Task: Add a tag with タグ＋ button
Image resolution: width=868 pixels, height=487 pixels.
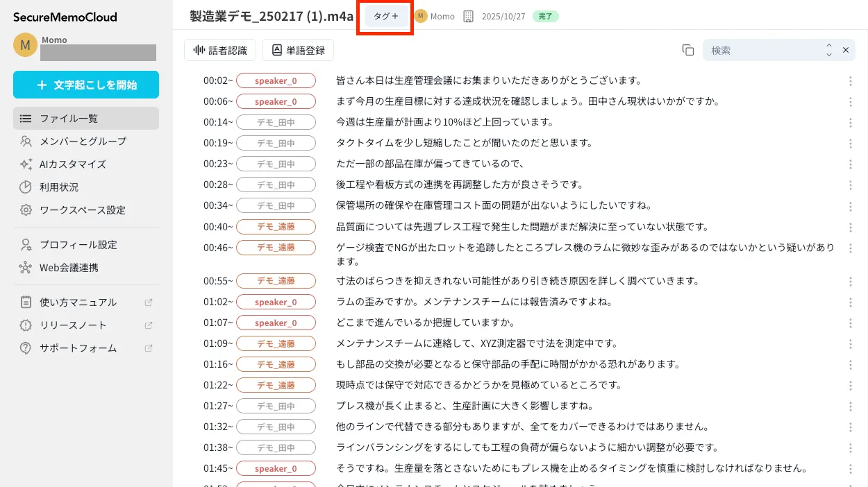Action: click(386, 16)
